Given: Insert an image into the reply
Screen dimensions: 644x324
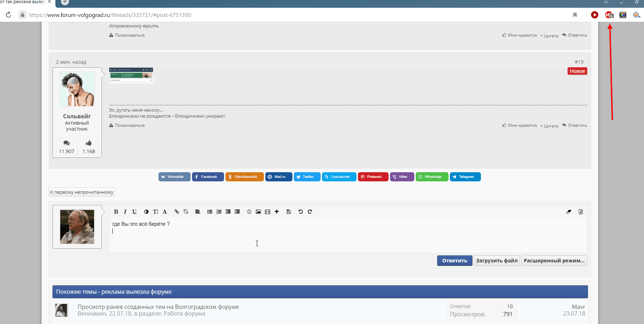Looking at the screenshot, I should point(258,212).
